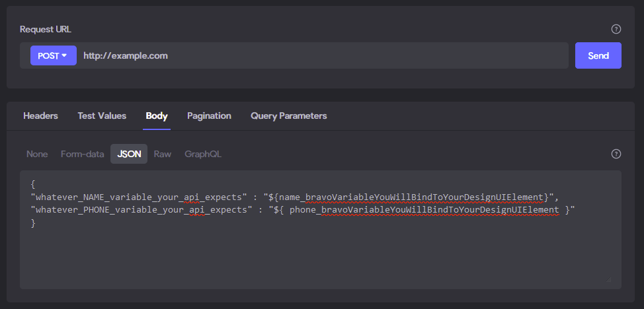Open the Request URL help icon
Viewport: 644px width, 309px height.
(616, 29)
